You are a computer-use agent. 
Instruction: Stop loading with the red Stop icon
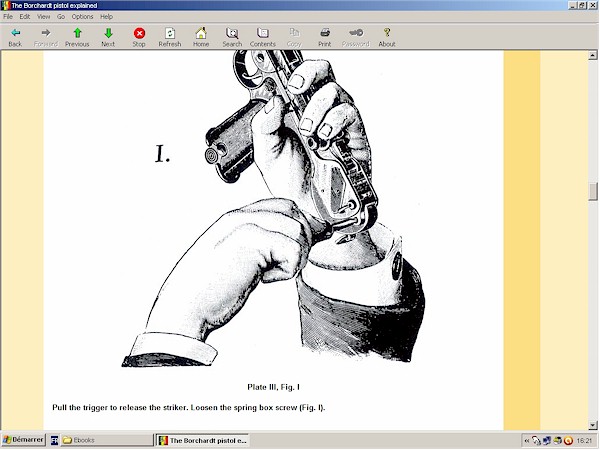pos(139,38)
